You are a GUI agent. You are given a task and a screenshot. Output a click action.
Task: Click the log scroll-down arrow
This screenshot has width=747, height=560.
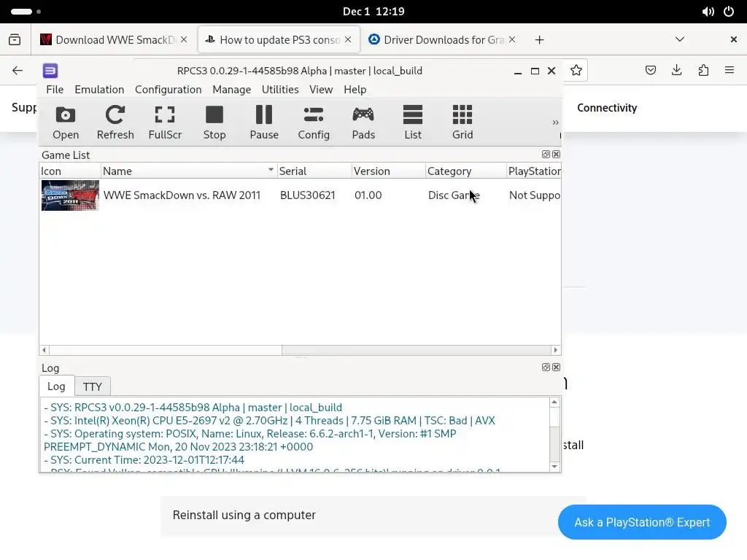(x=554, y=466)
